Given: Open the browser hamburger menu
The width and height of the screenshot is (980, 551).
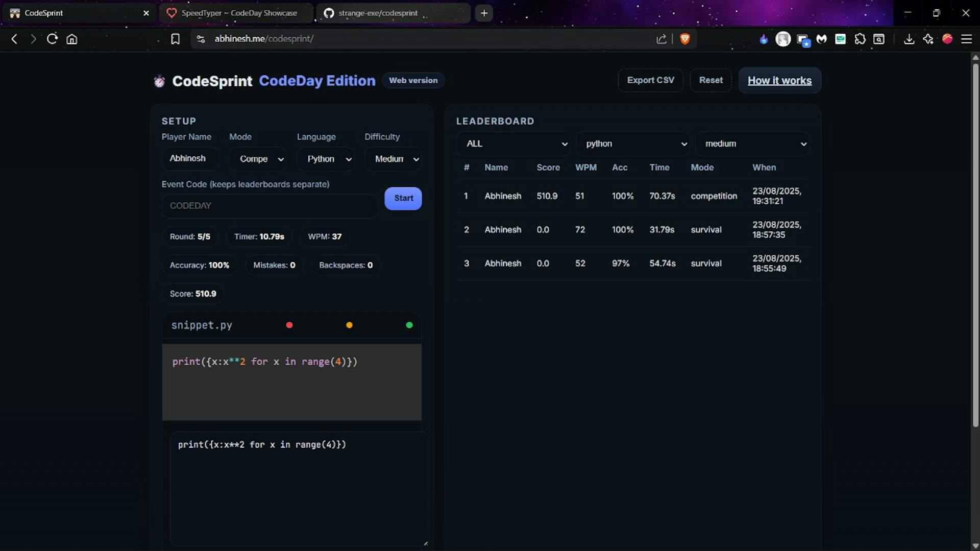Looking at the screenshot, I should pyautogui.click(x=966, y=39).
